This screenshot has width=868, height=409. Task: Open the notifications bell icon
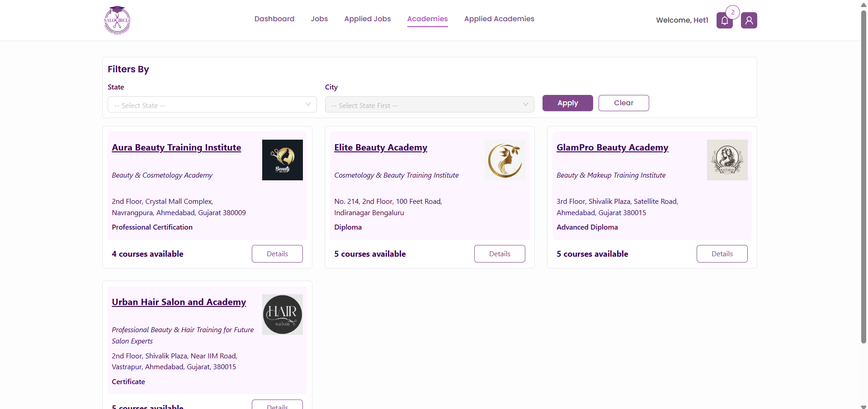click(724, 20)
